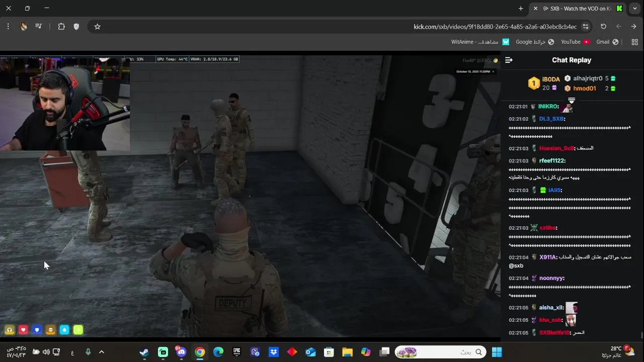View site information icon in address bar
The width and height of the screenshot is (644, 362).
point(586,27)
